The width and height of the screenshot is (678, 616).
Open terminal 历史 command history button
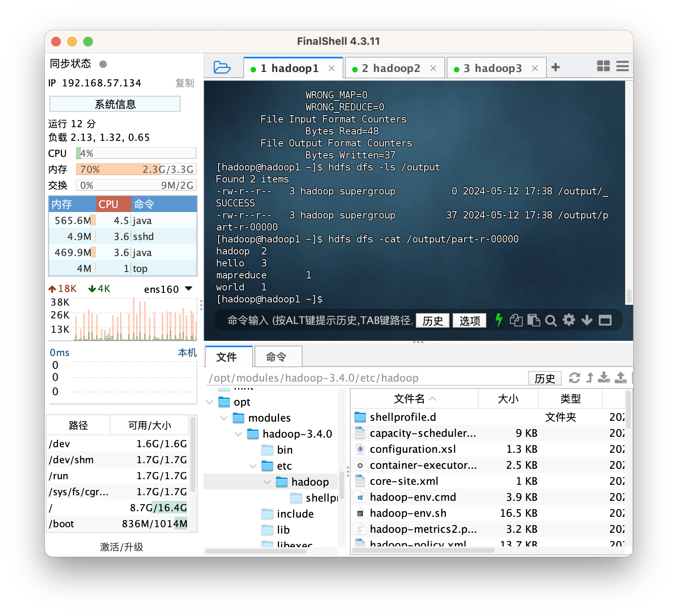pyautogui.click(x=433, y=320)
